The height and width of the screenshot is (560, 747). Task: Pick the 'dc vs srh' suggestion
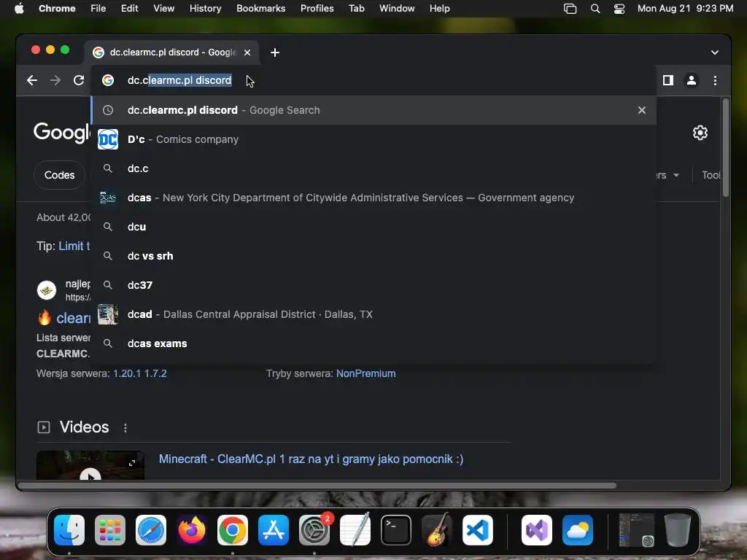(x=373, y=256)
